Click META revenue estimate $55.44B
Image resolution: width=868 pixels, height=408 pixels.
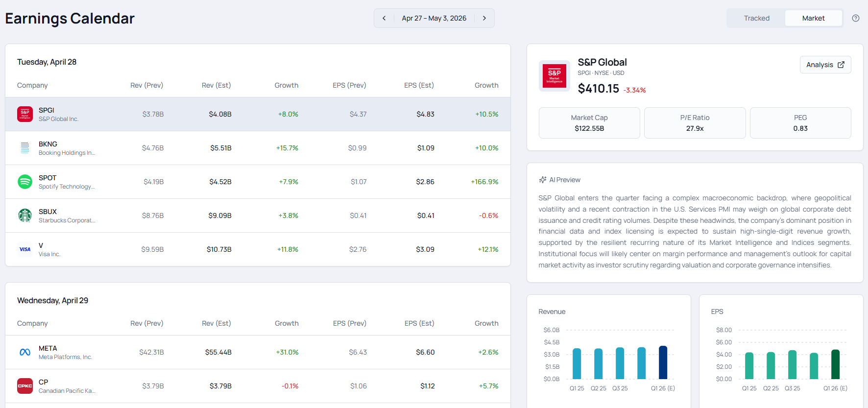[218, 352]
